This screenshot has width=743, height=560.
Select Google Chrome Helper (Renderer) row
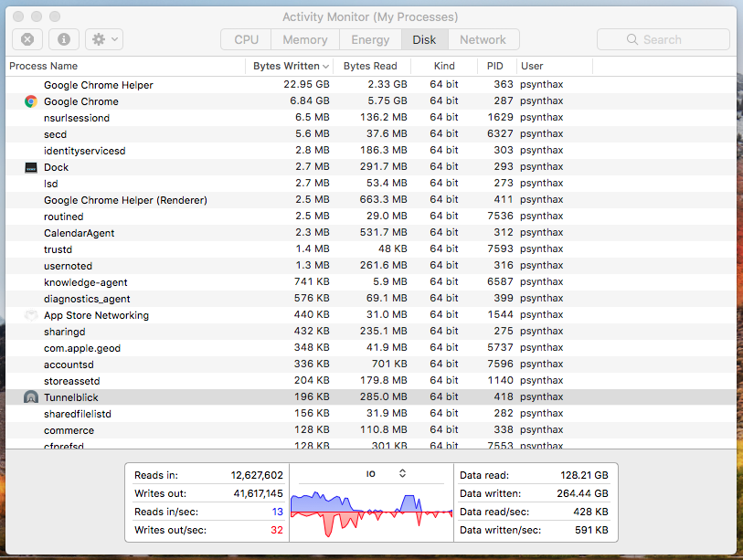point(371,200)
